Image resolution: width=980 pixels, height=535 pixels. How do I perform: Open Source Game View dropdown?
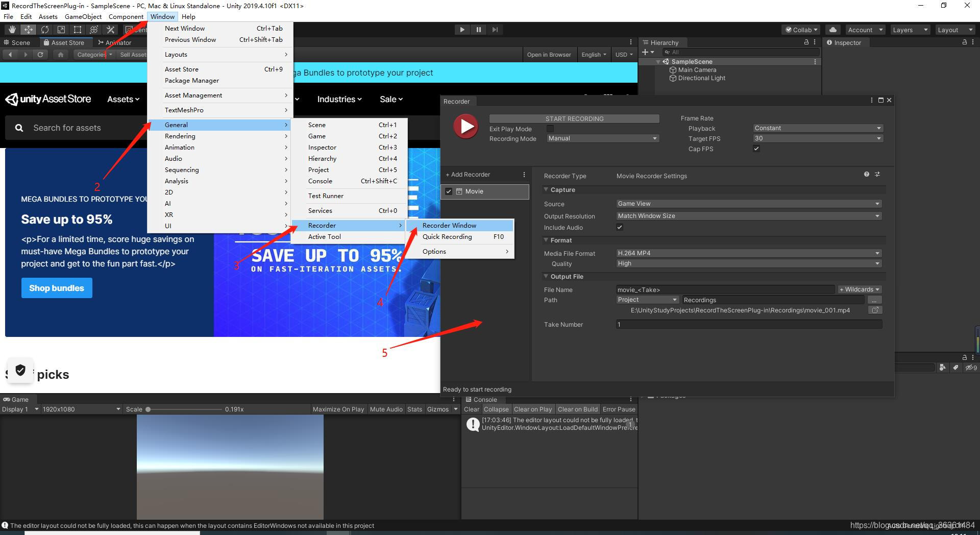(x=749, y=204)
